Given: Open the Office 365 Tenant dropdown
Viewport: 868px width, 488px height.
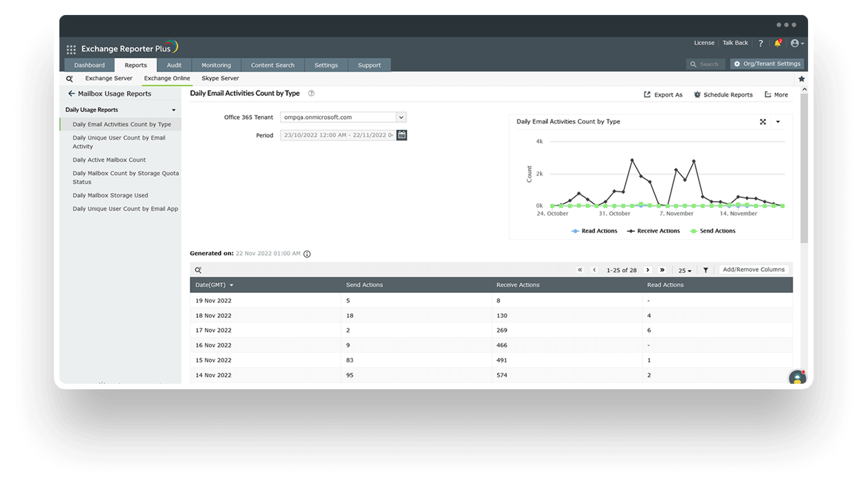Looking at the screenshot, I should point(401,118).
